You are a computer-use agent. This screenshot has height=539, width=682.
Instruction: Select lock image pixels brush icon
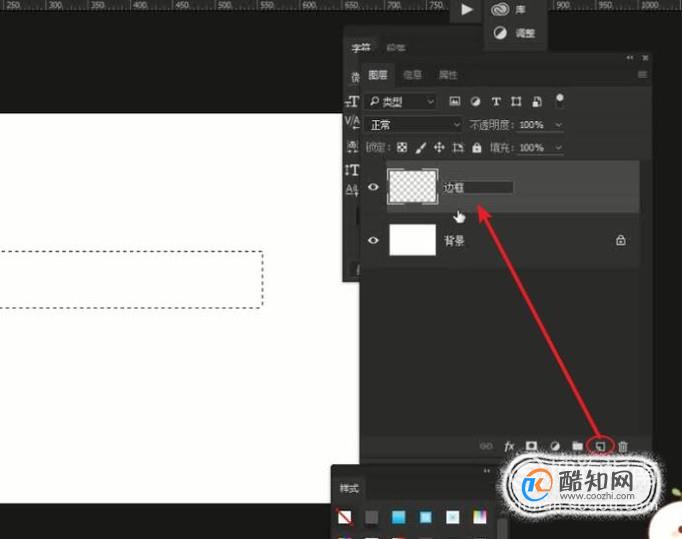click(x=421, y=148)
